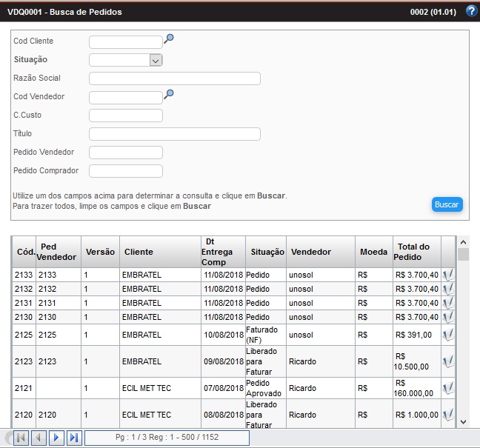
Task: Open edit icon for order 2123
Action: (x=447, y=361)
